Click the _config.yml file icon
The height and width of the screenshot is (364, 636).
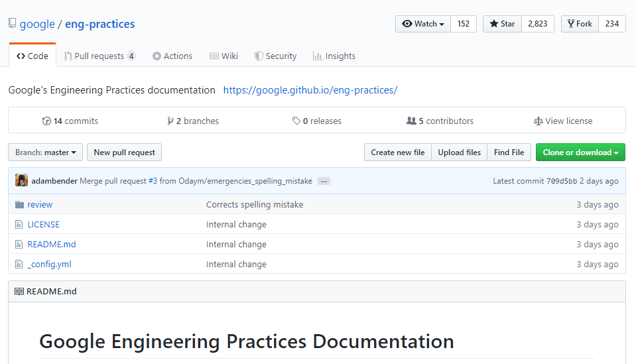click(x=19, y=265)
